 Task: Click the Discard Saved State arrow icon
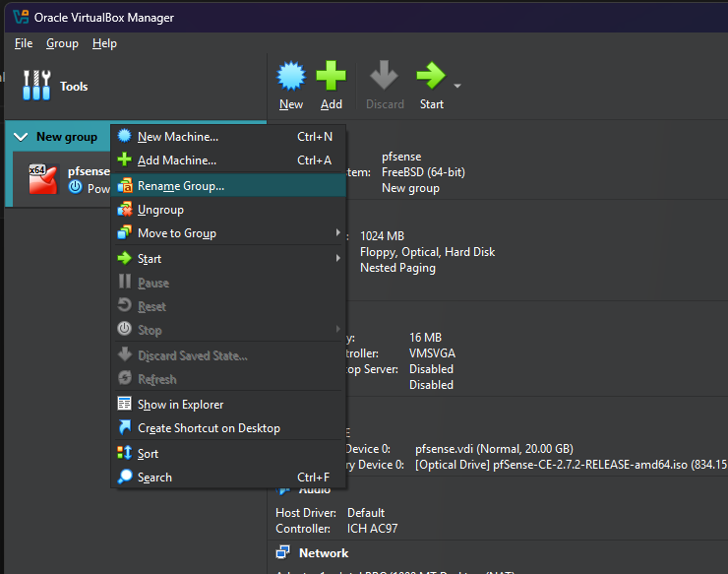coord(124,354)
